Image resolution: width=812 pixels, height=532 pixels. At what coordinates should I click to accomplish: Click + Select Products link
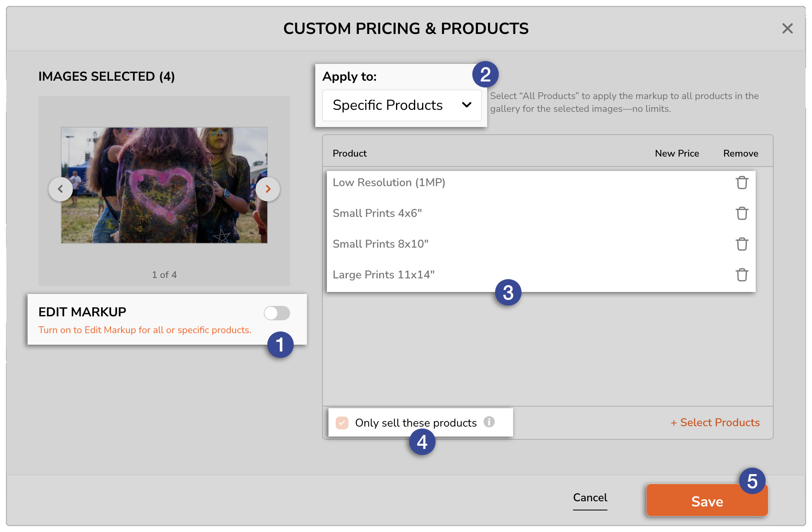(x=715, y=423)
